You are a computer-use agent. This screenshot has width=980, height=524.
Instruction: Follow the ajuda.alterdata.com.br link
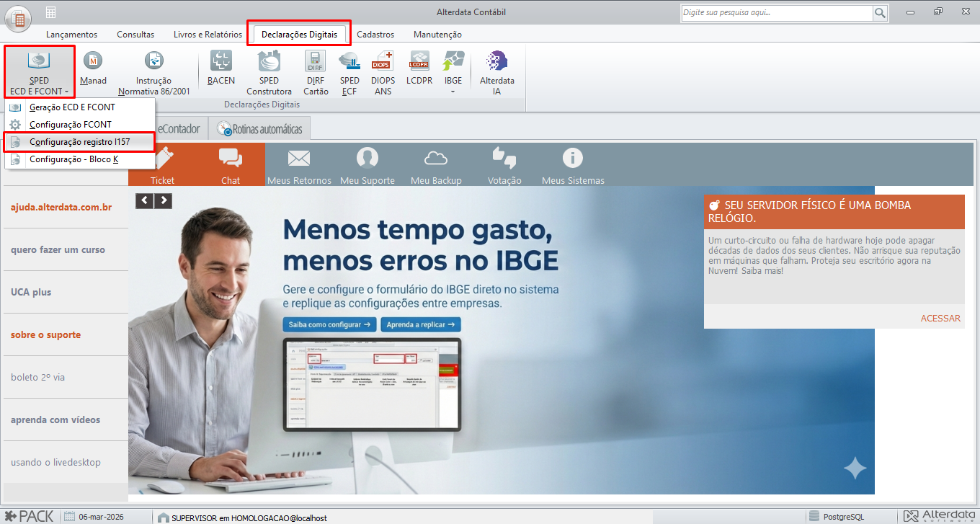61,208
